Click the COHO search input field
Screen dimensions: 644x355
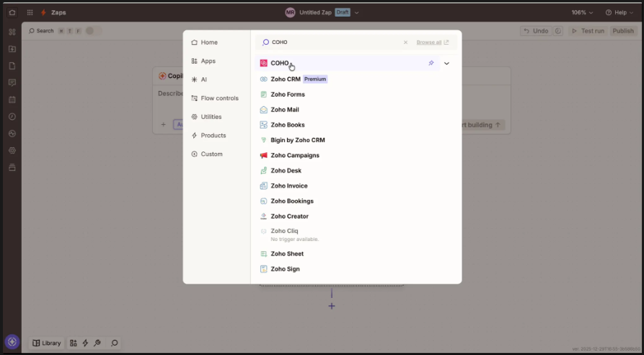coord(332,43)
